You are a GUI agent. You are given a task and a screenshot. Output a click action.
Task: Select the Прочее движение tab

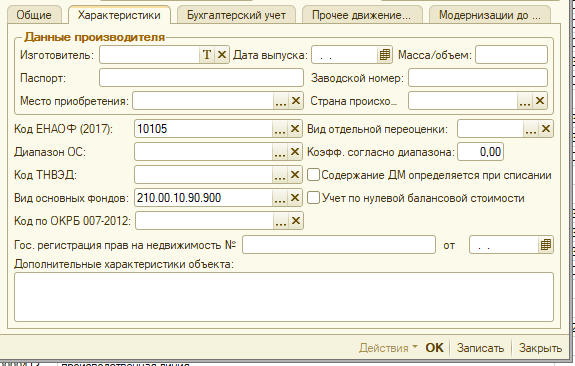tap(362, 15)
